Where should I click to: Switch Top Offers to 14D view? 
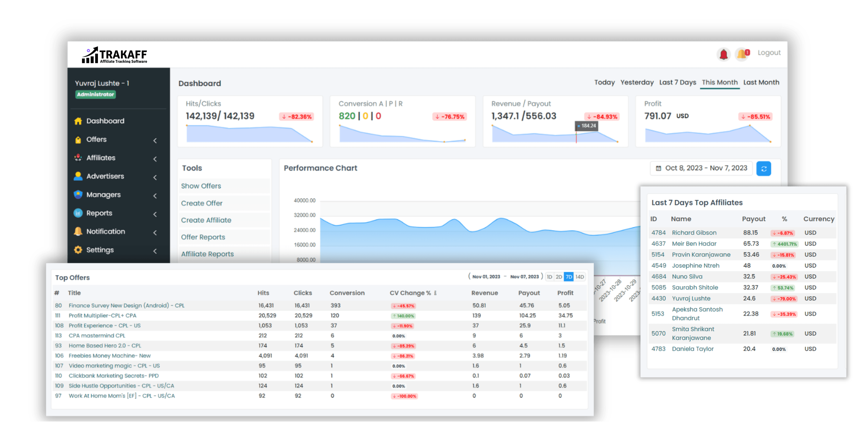click(579, 276)
